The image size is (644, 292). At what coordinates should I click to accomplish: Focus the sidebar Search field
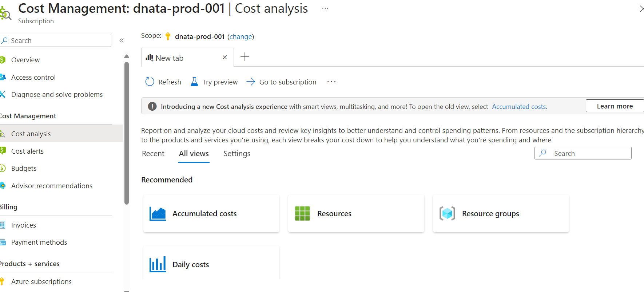tap(56, 40)
